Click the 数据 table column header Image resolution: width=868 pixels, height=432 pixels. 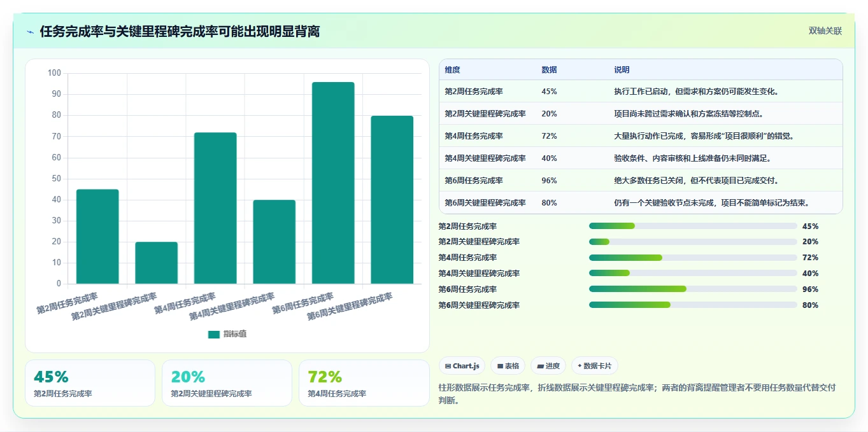click(x=549, y=70)
